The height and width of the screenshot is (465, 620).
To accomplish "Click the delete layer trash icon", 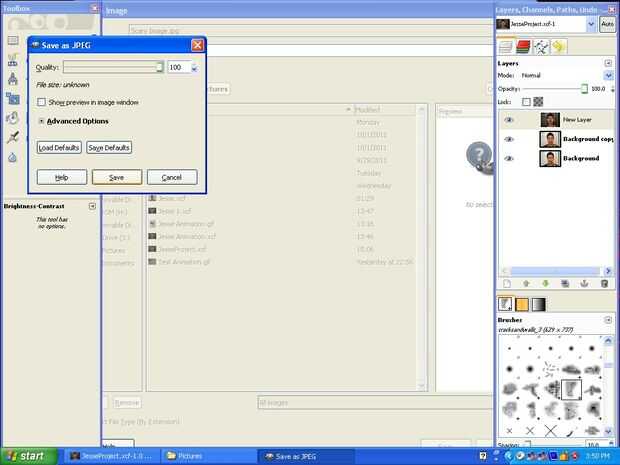I will pos(604,284).
